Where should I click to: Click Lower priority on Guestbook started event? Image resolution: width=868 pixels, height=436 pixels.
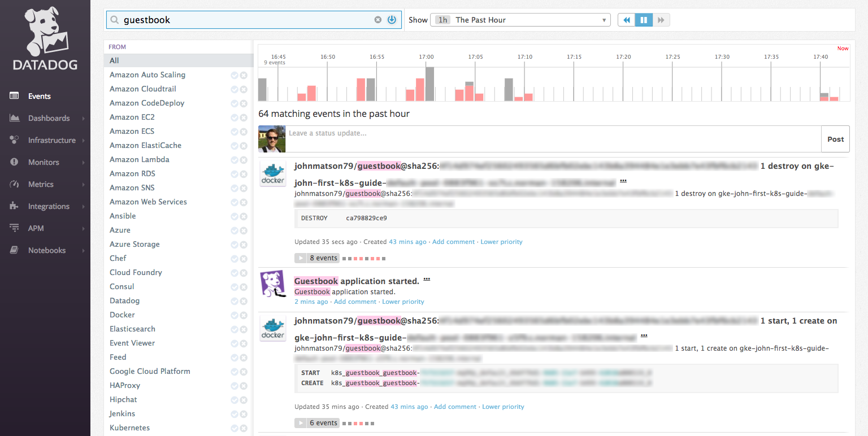403,302
